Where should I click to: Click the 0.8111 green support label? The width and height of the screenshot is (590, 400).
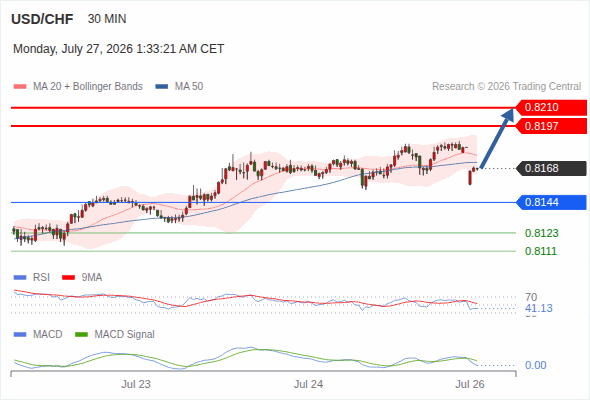click(x=541, y=251)
